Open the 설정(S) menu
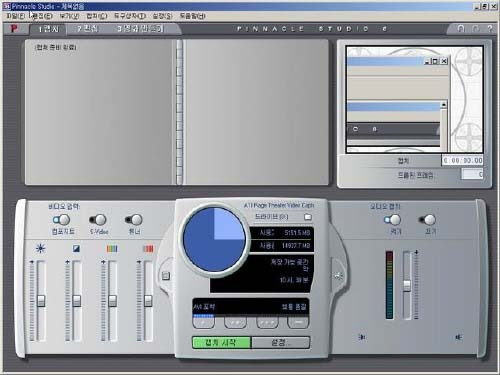Image resolution: width=500 pixels, height=375 pixels. point(162,16)
